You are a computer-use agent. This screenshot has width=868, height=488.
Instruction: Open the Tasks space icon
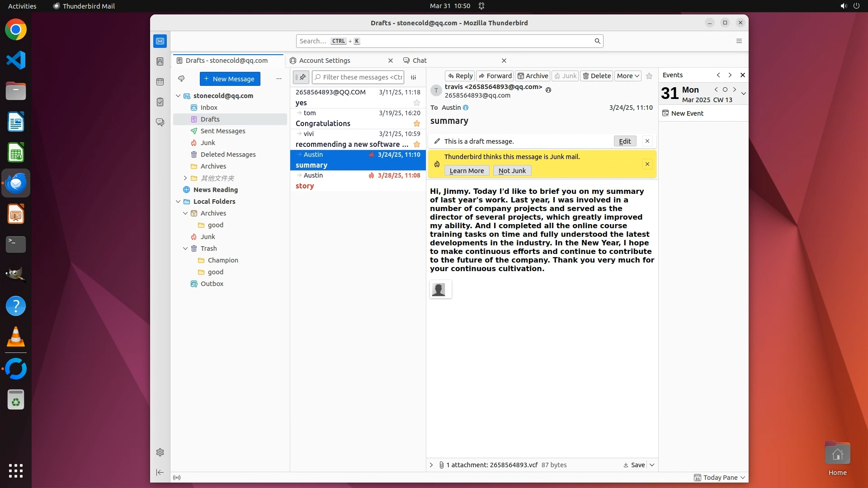pyautogui.click(x=160, y=102)
